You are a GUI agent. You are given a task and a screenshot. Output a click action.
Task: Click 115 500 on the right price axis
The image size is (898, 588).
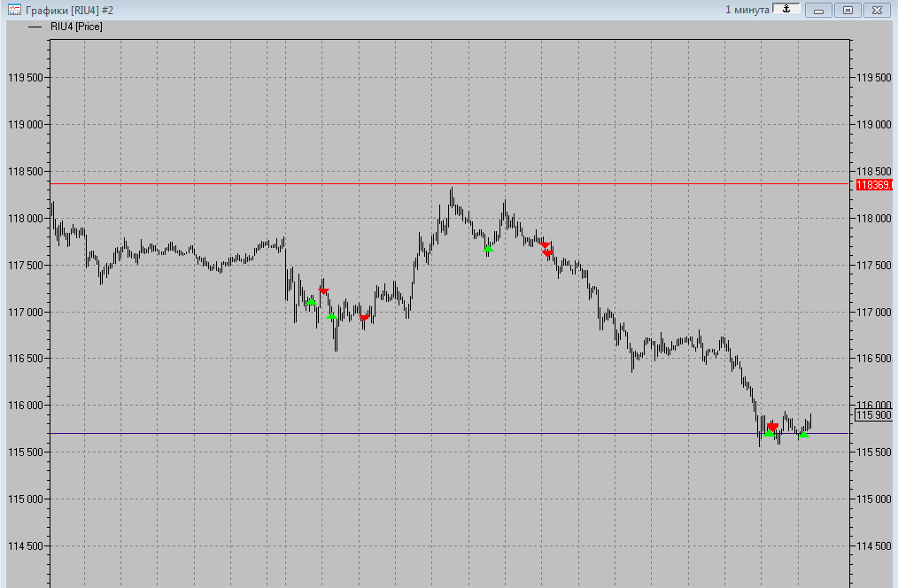click(873, 452)
